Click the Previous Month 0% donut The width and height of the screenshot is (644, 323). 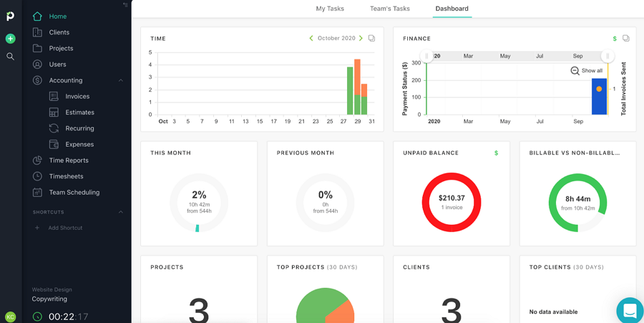coord(326,203)
